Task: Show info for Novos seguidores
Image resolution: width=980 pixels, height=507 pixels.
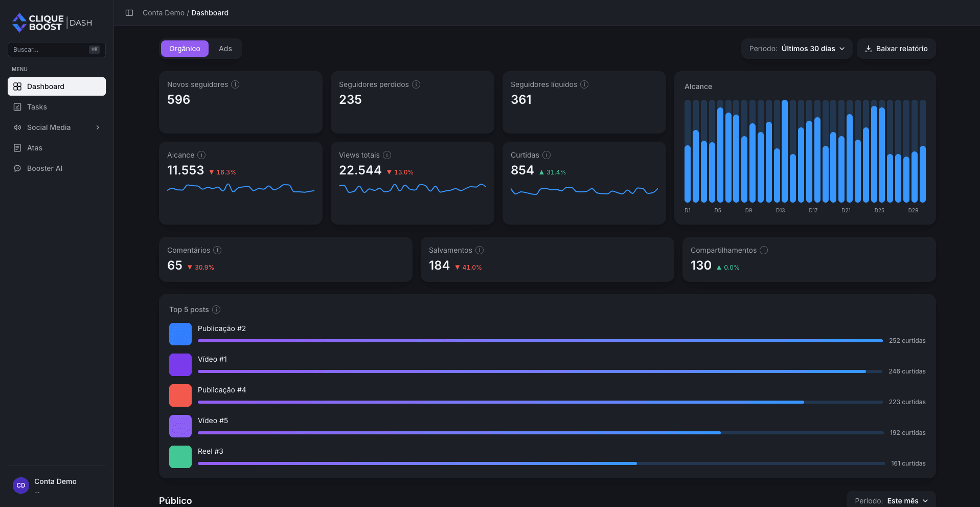Action: (x=235, y=84)
